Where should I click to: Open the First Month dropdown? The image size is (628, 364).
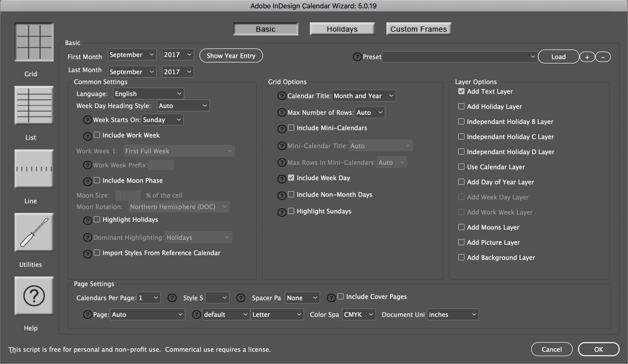point(132,54)
